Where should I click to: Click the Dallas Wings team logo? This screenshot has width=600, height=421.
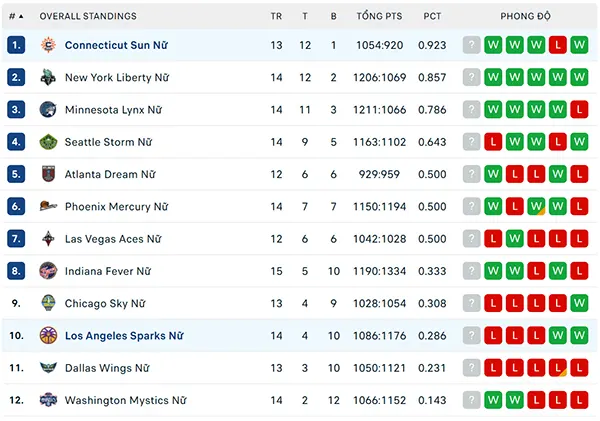(48, 368)
